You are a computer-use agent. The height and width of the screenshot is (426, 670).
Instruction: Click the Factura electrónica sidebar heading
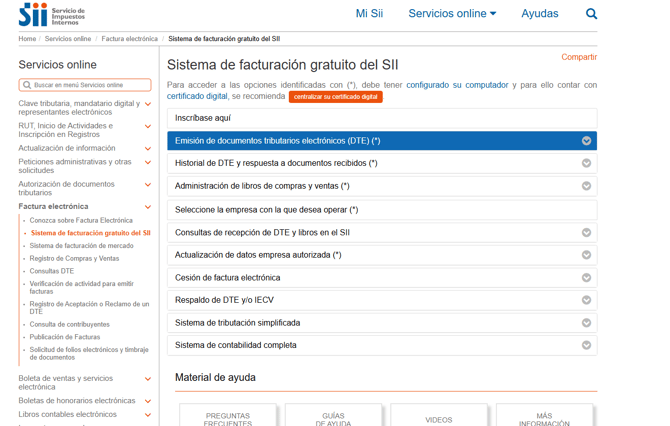pyautogui.click(x=53, y=206)
